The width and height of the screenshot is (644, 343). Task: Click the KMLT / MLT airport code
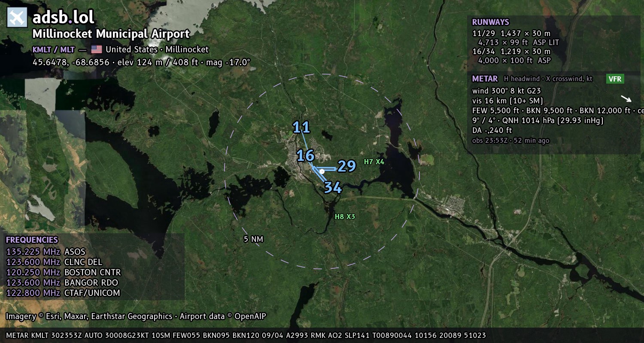pos(54,49)
